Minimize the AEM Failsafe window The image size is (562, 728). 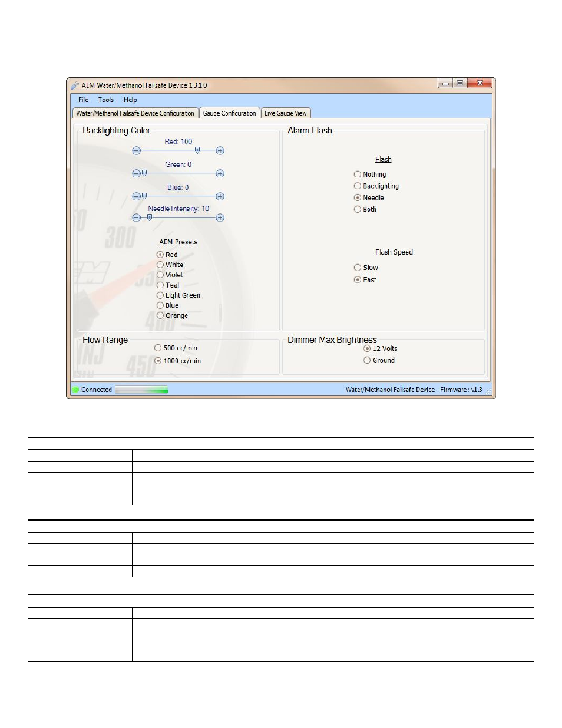(445, 83)
